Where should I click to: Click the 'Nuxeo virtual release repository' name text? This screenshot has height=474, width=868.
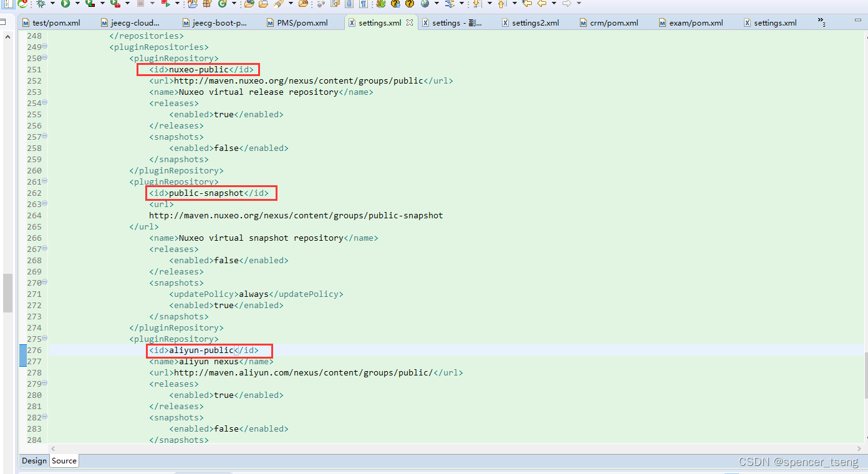(259, 92)
